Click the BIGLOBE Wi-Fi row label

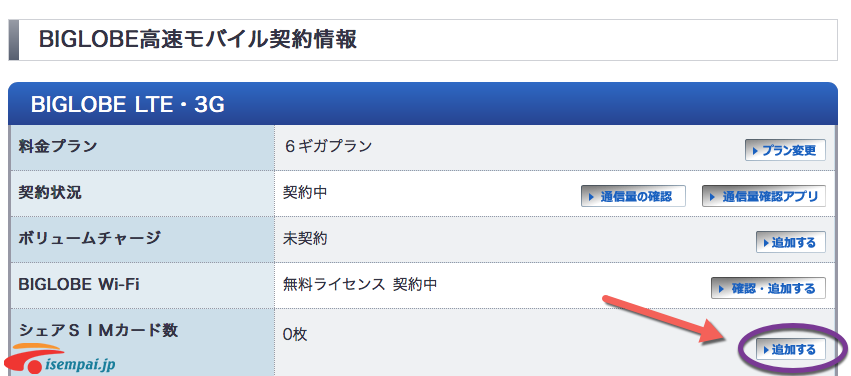click(79, 284)
